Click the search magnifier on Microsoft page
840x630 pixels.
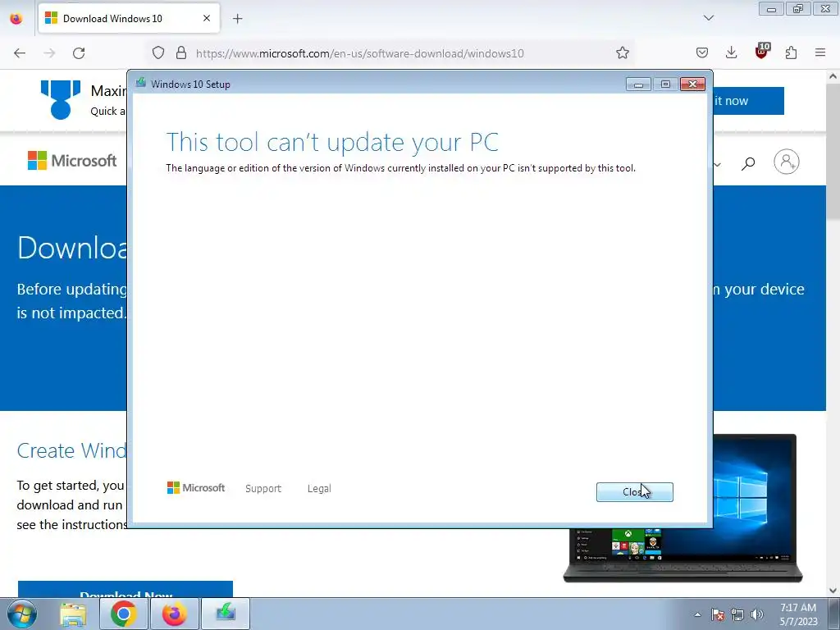748,163
